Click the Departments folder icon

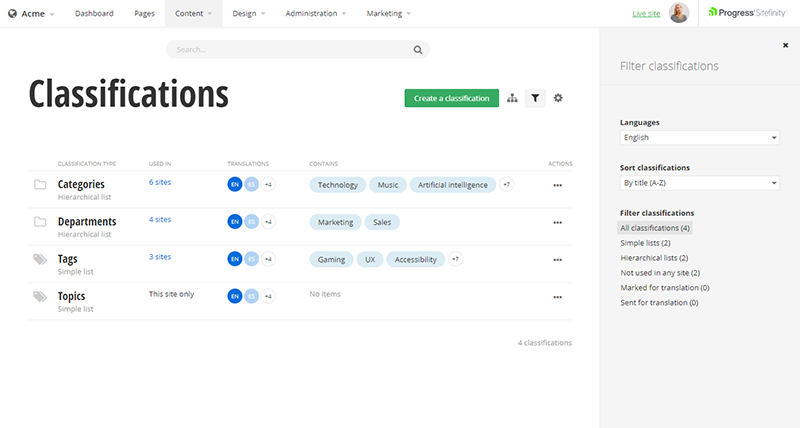40,221
